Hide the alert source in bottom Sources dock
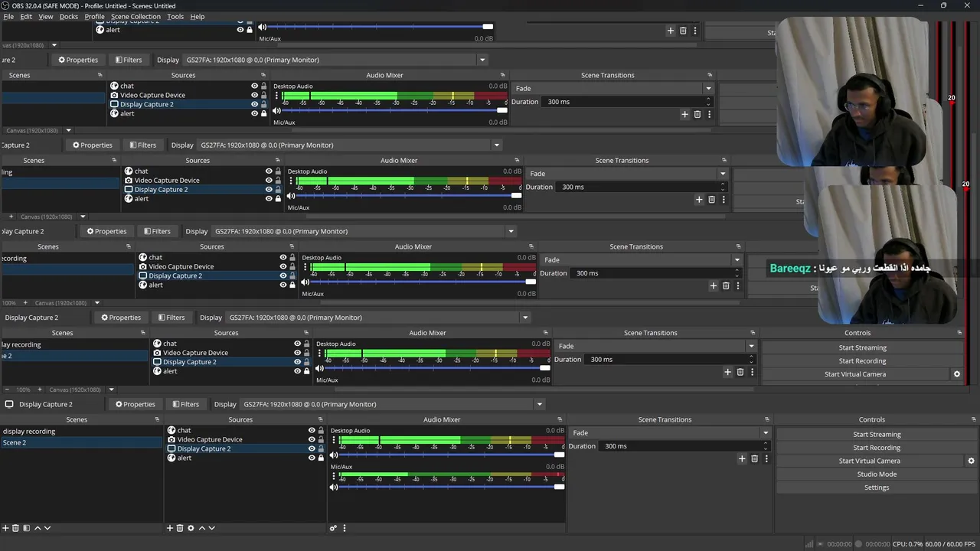 (x=312, y=458)
